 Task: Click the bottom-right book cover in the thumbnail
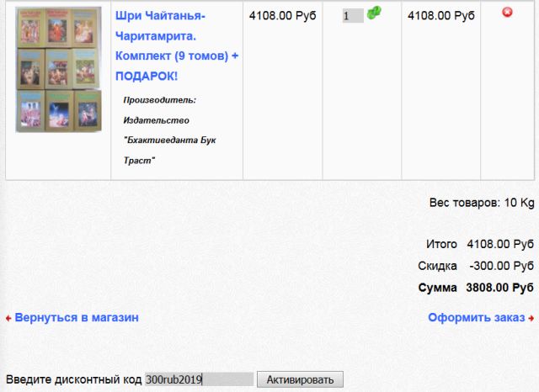coord(86,109)
